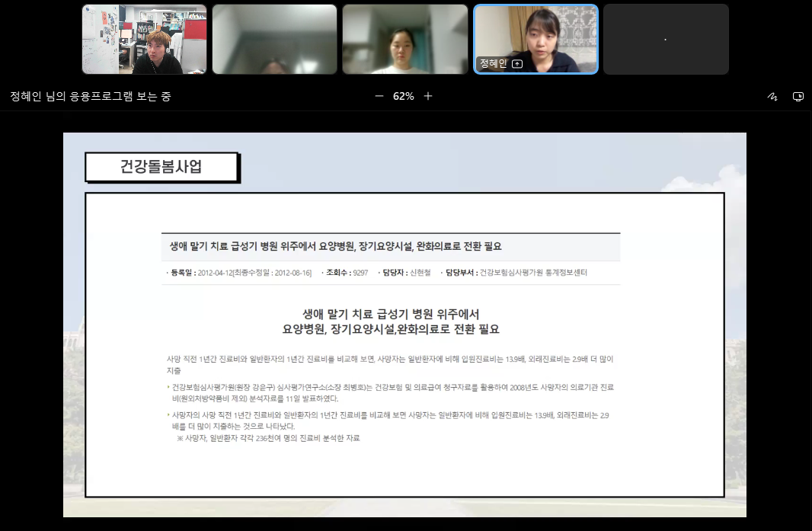This screenshot has width=812, height=531.
Task: Open the annotation pen tool
Action: pos(772,96)
